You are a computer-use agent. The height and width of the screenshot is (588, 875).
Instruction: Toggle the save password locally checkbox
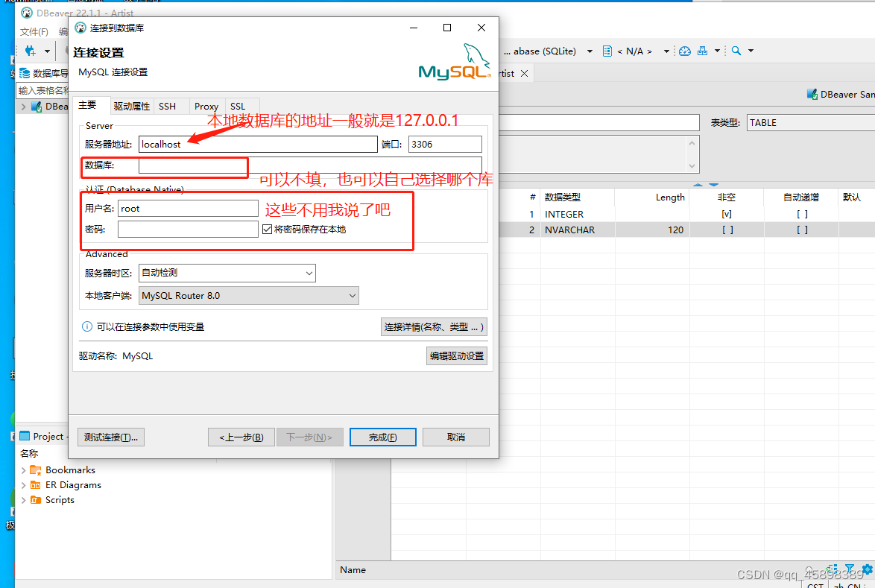coord(267,230)
